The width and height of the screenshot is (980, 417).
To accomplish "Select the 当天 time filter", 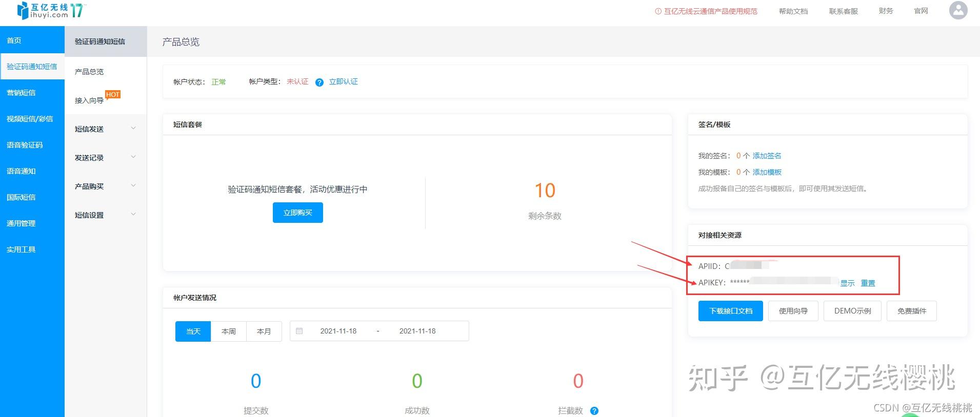I will pyautogui.click(x=193, y=331).
